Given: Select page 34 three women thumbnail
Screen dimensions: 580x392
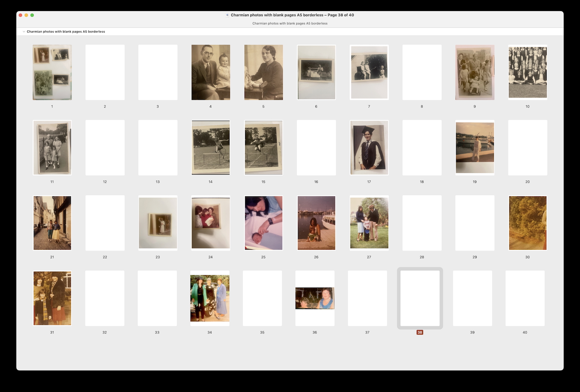Looking at the screenshot, I should coord(210,298).
